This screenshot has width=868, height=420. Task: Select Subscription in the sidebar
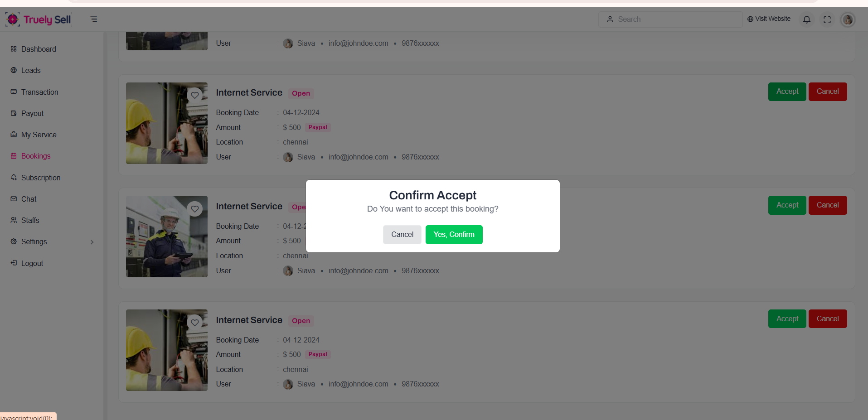(x=41, y=178)
